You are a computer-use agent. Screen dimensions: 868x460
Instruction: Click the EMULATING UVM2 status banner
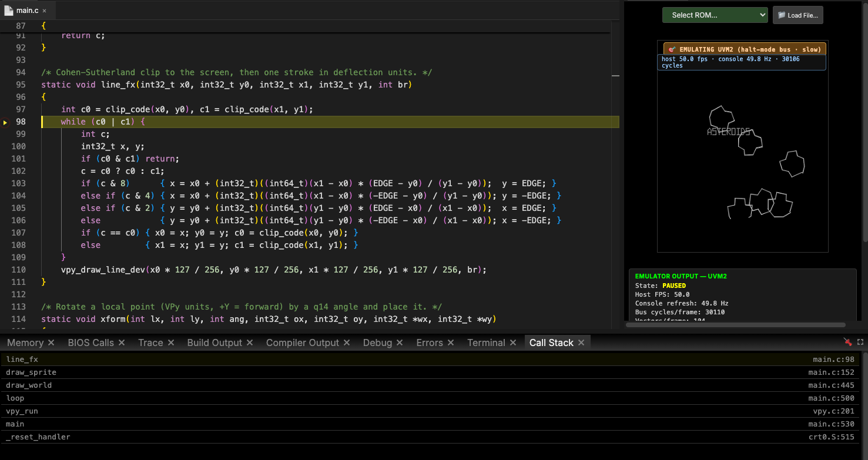point(745,49)
